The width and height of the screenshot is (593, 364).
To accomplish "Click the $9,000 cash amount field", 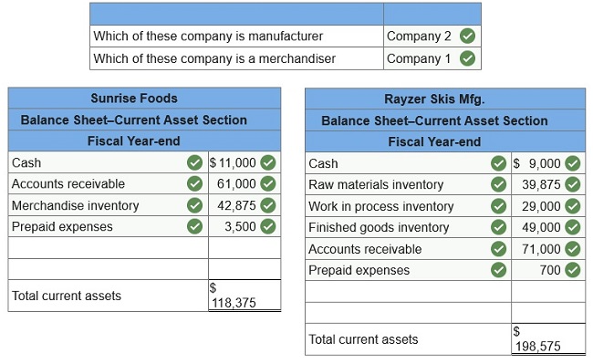I will tap(548, 163).
